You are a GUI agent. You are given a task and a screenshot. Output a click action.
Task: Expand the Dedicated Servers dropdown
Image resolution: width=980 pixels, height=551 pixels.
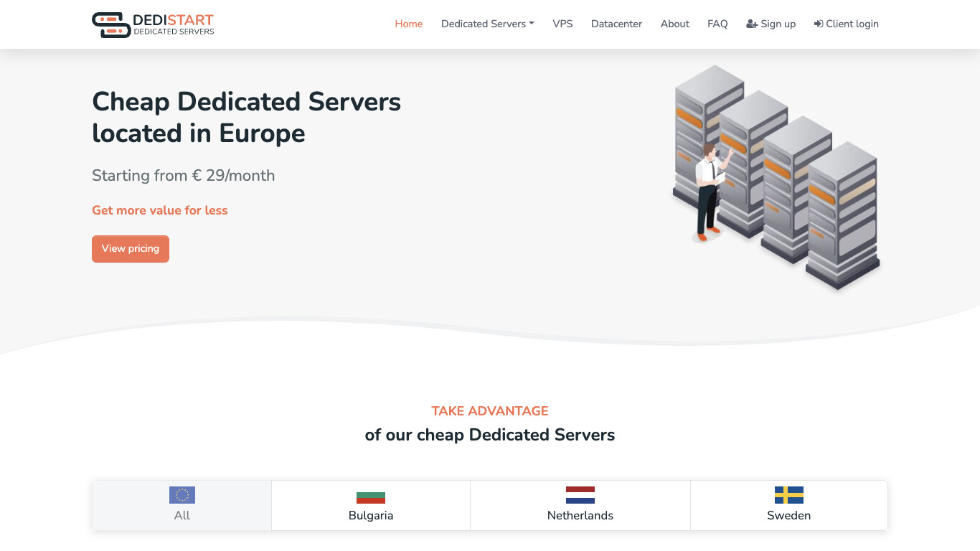point(487,24)
